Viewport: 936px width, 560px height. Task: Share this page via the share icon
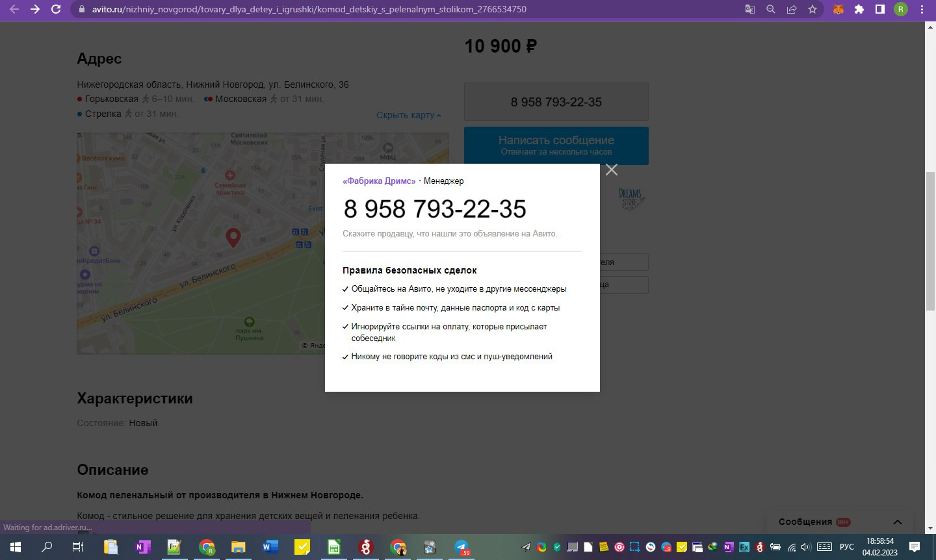791,9
